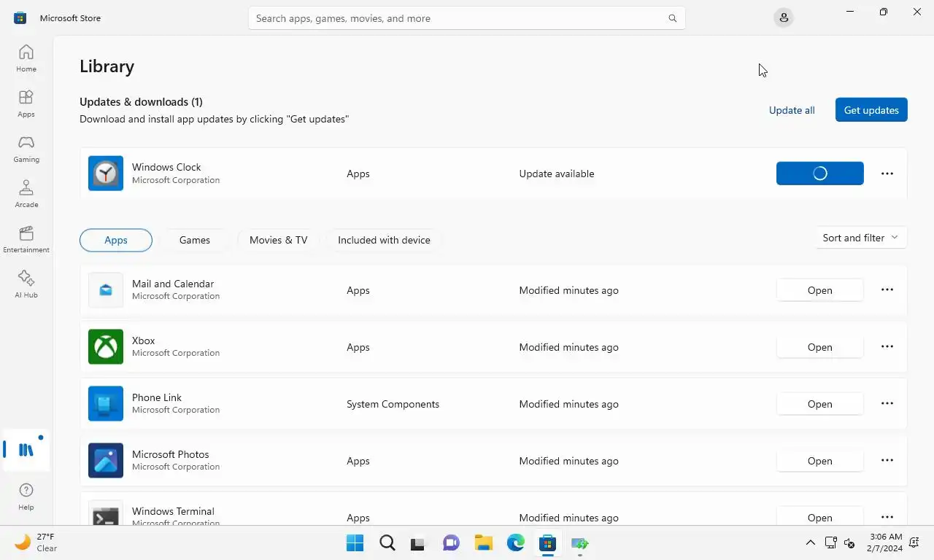The width and height of the screenshot is (934, 560).
Task: Switch to the Movies & TV tab
Action: [279, 240]
